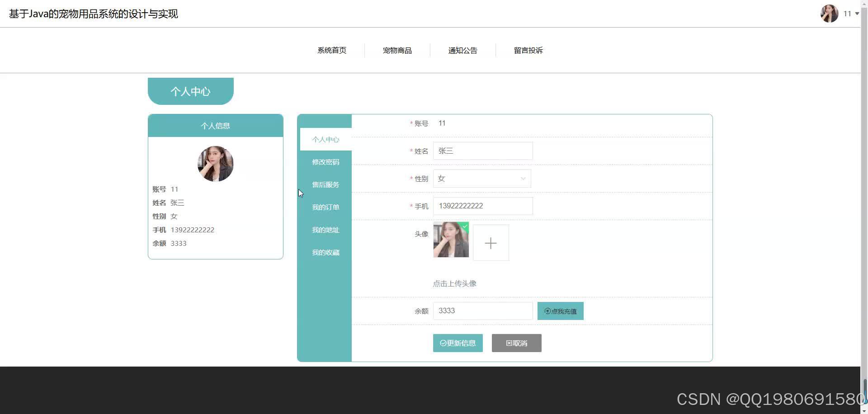Click the X icon on the 取消 button

pyautogui.click(x=509, y=343)
